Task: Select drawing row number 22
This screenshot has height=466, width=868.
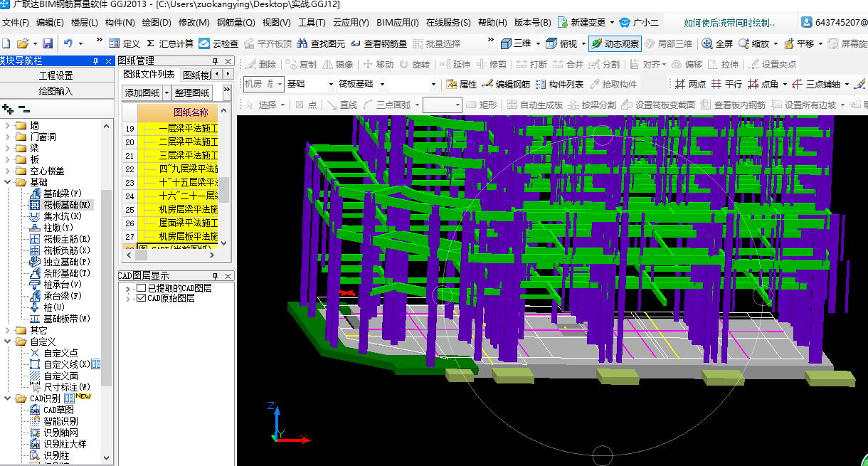Action: point(129,169)
